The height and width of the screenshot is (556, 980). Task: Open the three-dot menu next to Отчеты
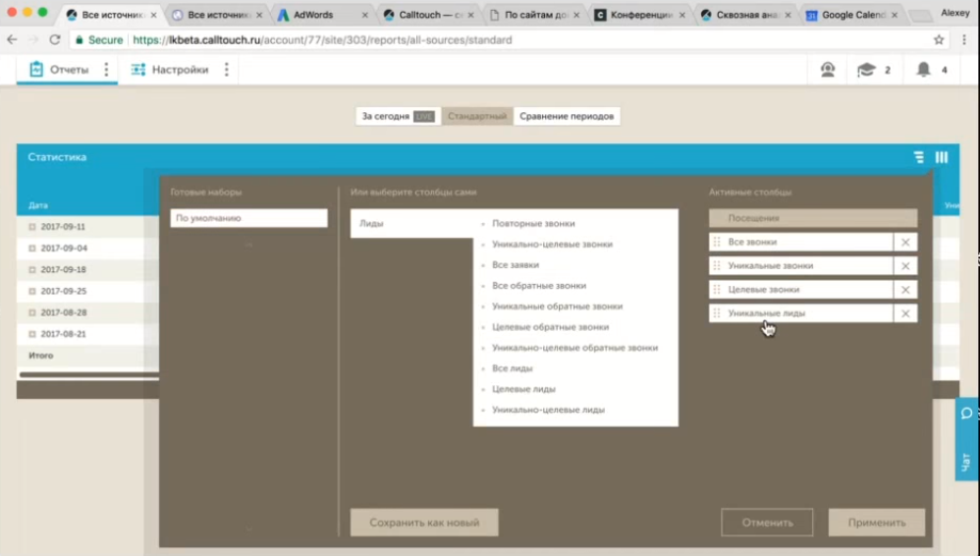point(106,70)
